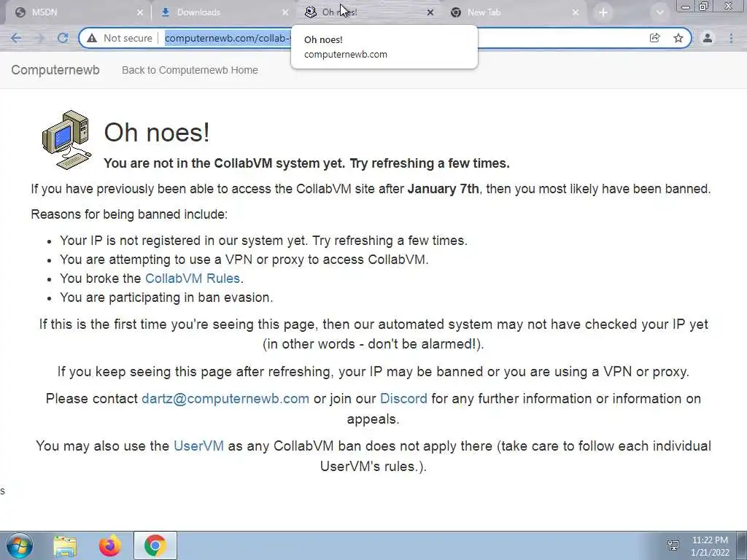747x560 pixels.
Task: Restore down the Chrome window
Action: (x=704, y=7)
